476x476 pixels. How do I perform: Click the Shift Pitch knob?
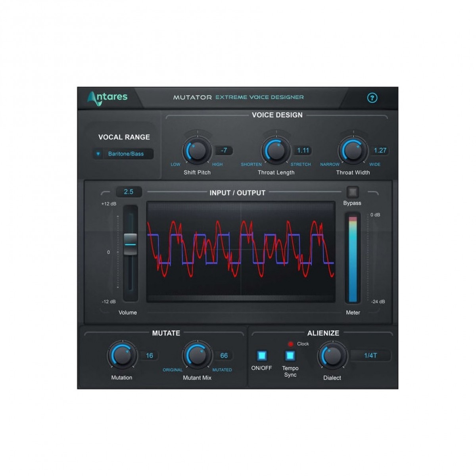point(197,150)
